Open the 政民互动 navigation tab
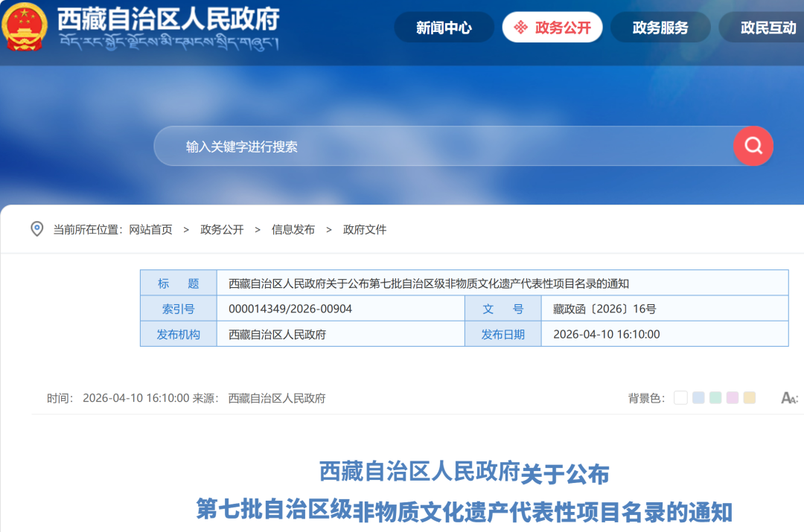The height and width of the screenshot is (532, 804). coord(768,28)
